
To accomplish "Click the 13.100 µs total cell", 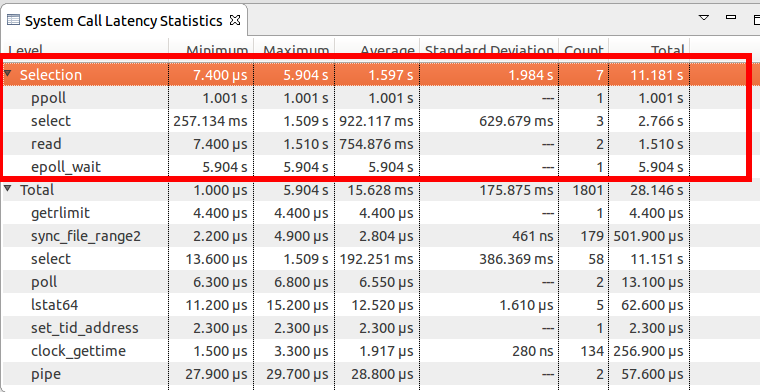I will click(652, 282).
